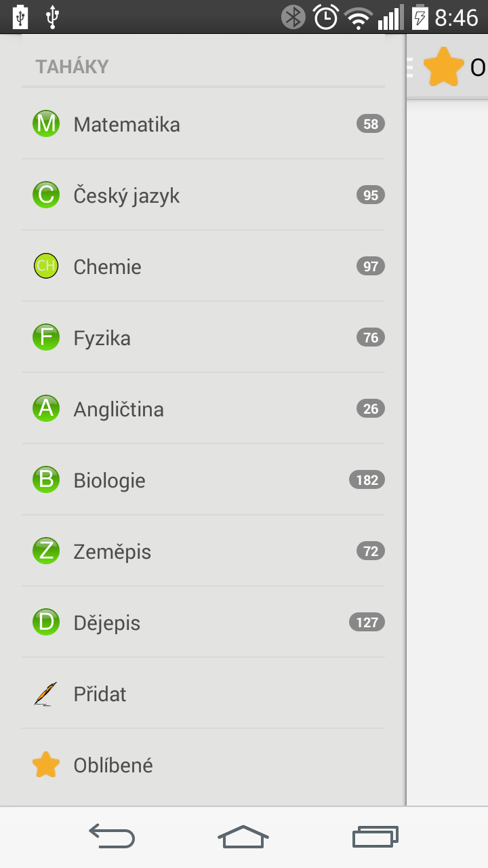
Task: Tap the green A Angličtina icon
Action: 46,409
